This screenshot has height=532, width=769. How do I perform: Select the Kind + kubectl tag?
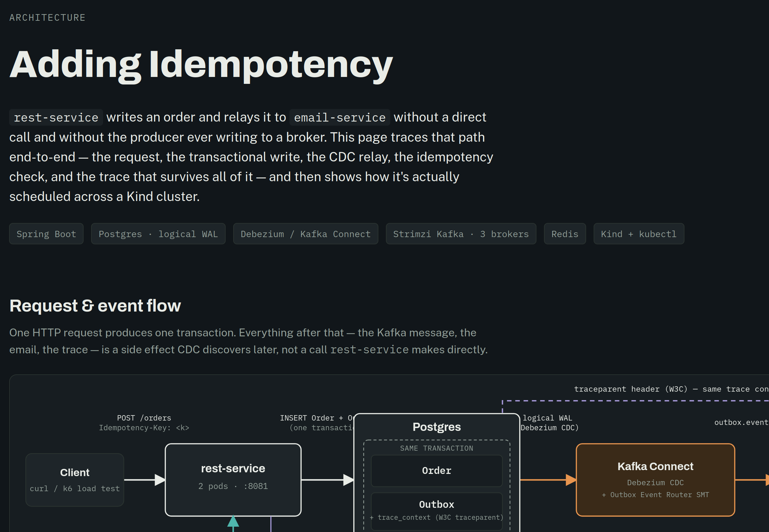click(639, 234)
